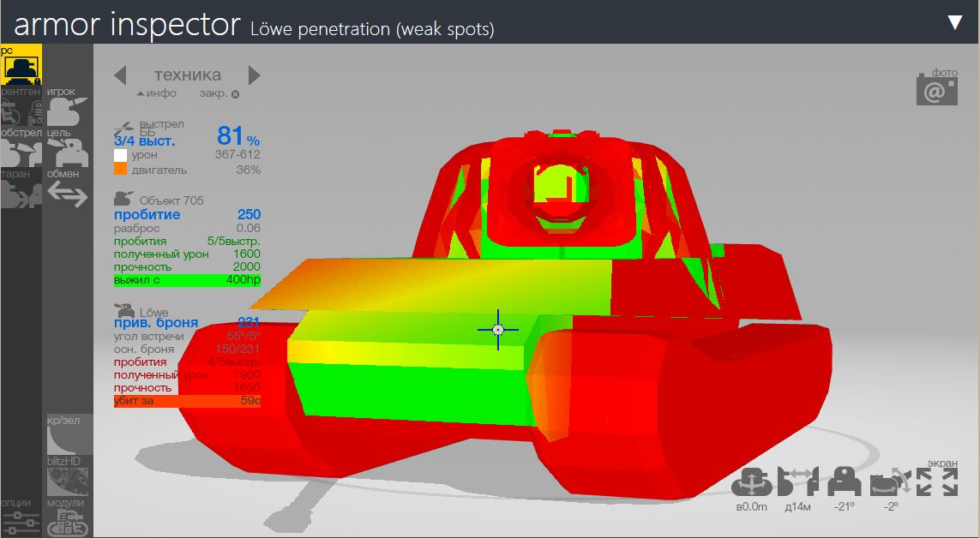
Task: Take a screenshot with the фото camera
Action: coord(936,87)
